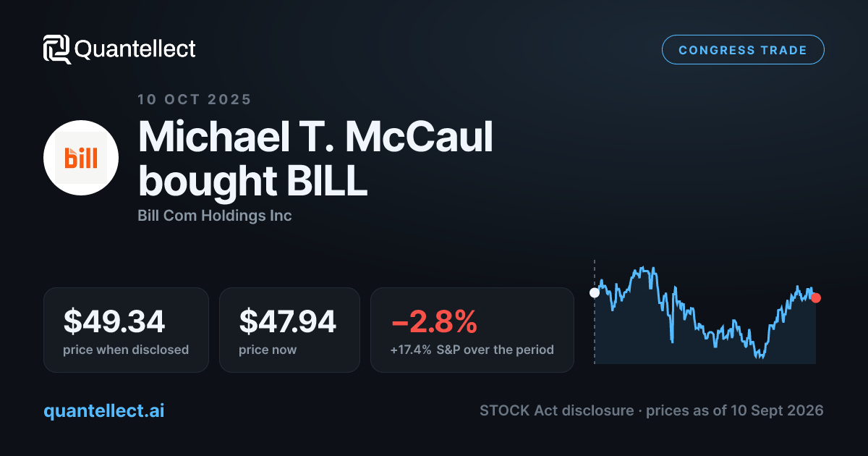Click the $49.34 price when disclosed card
Screen dimensions: 868x456
tap(126, 330)
